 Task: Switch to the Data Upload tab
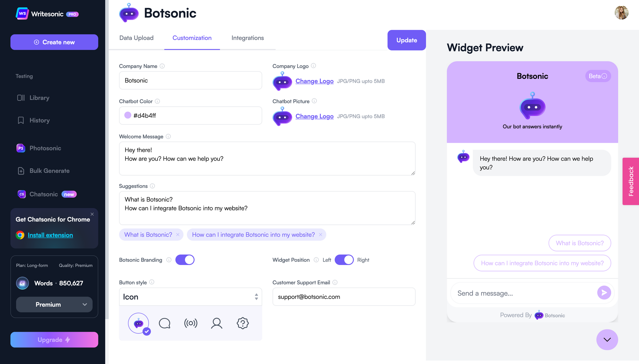click(x=136, y=37)
